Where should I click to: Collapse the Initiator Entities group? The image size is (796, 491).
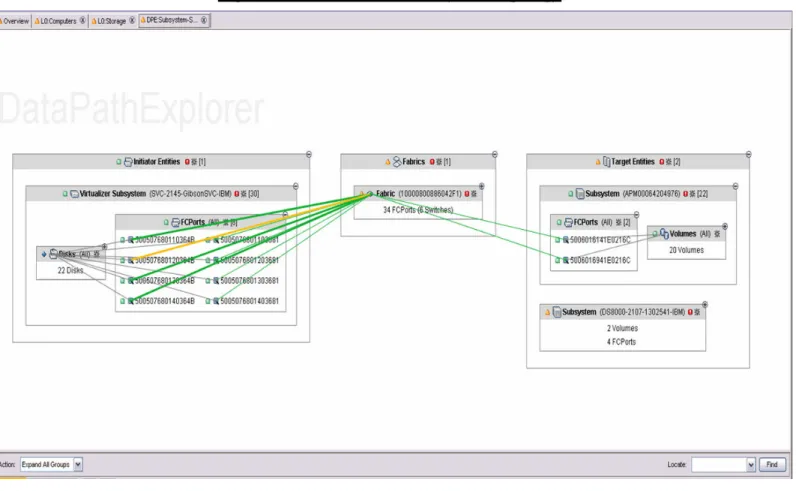pos(309,154)
